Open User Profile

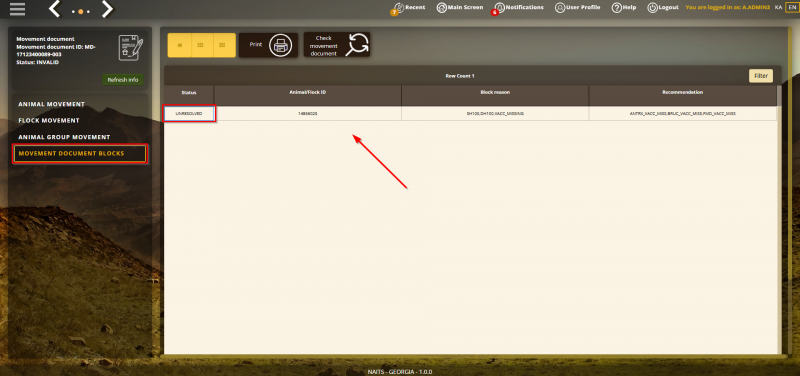pyautogui.click(x=577, y=8)
